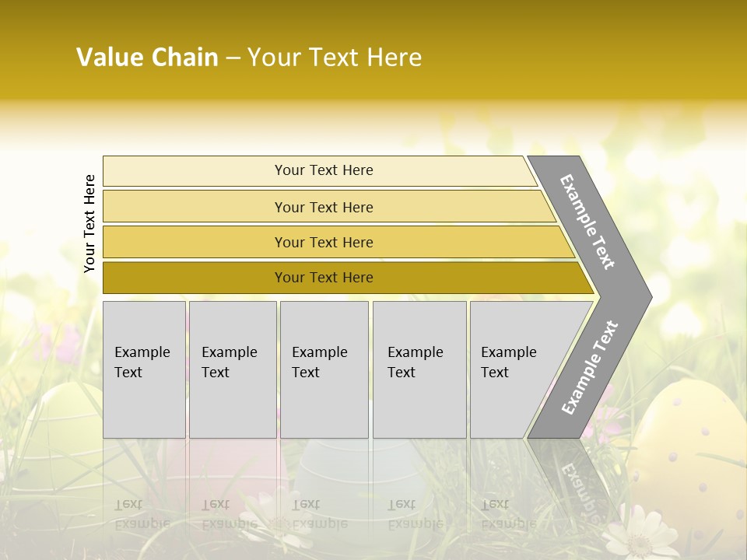Click the bold 'Value Chain' title words
Screen dimensions: 747x560
pos(147,58)
